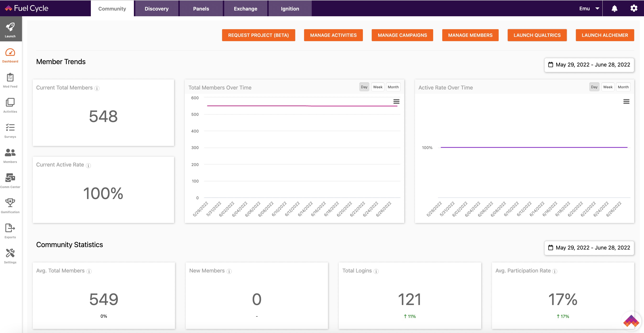Click calendar icon in Member Trends date range
Screen dimensions: 644x333
(551, 65)
